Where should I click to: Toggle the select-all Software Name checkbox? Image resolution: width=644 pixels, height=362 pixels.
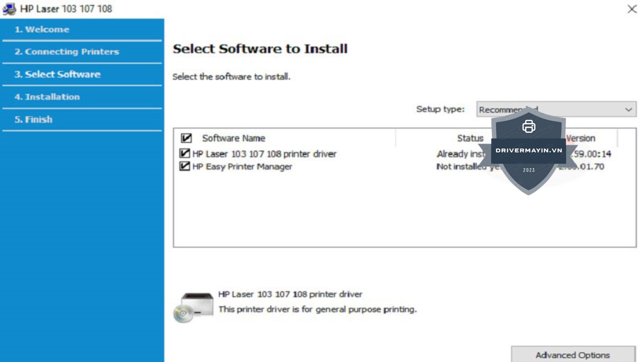[186, 138]
